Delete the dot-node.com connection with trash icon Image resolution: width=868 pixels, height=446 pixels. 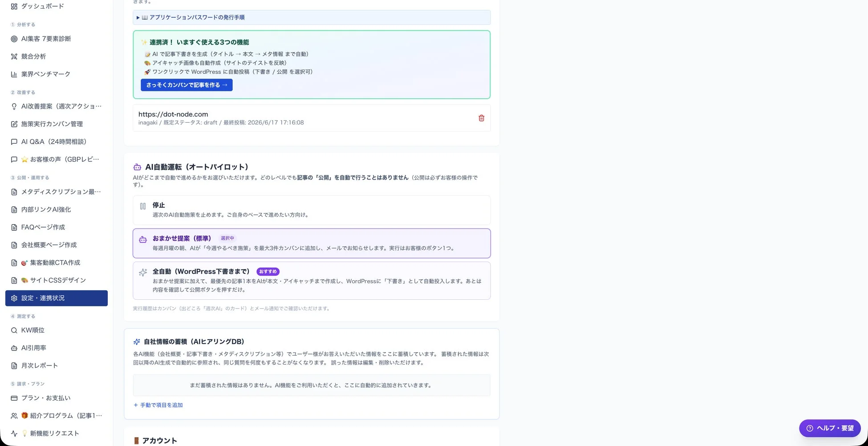pos(481,118)
